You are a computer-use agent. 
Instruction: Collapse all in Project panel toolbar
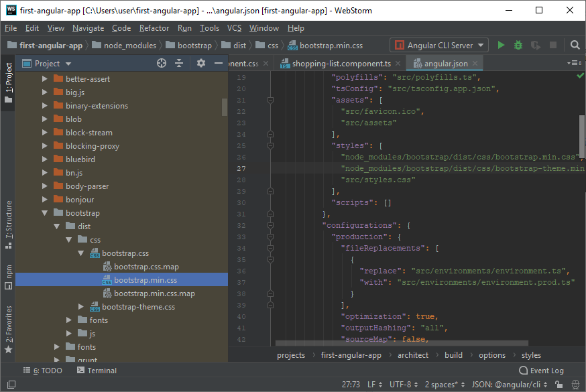pos(179,63)
